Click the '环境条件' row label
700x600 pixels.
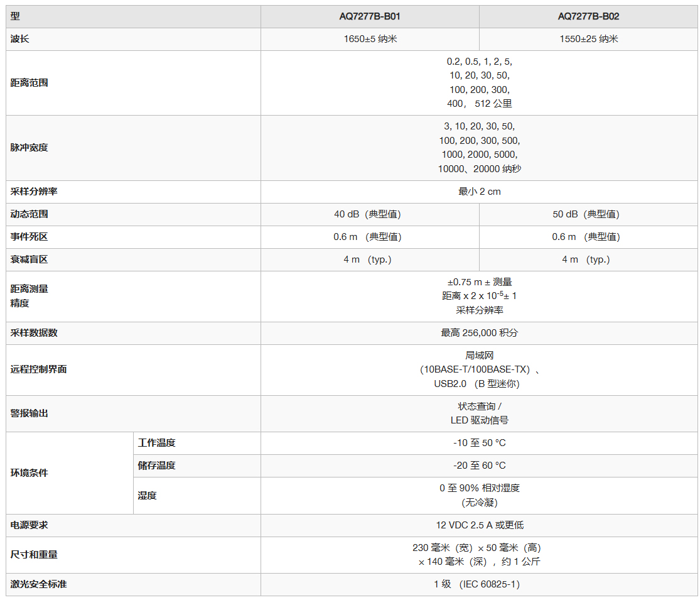tap(29, 472)
